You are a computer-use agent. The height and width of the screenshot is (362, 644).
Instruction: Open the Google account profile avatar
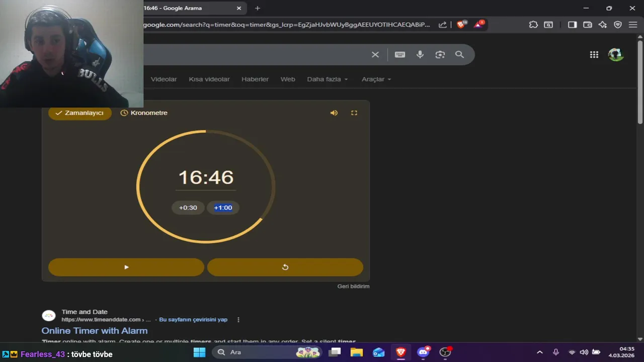616,55
